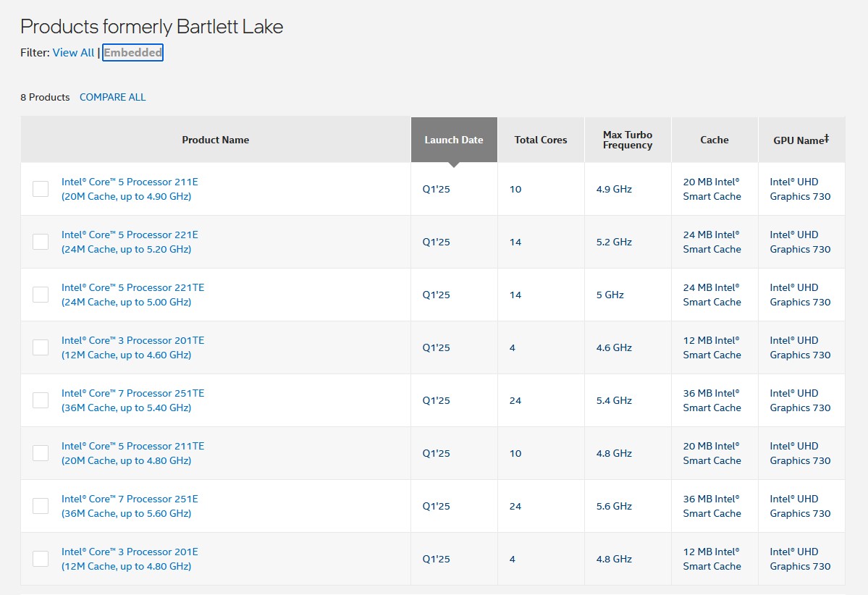Check the Core 5 Processor 211TE compare box
The image size is (868, 595).
(x=40, y=453)
